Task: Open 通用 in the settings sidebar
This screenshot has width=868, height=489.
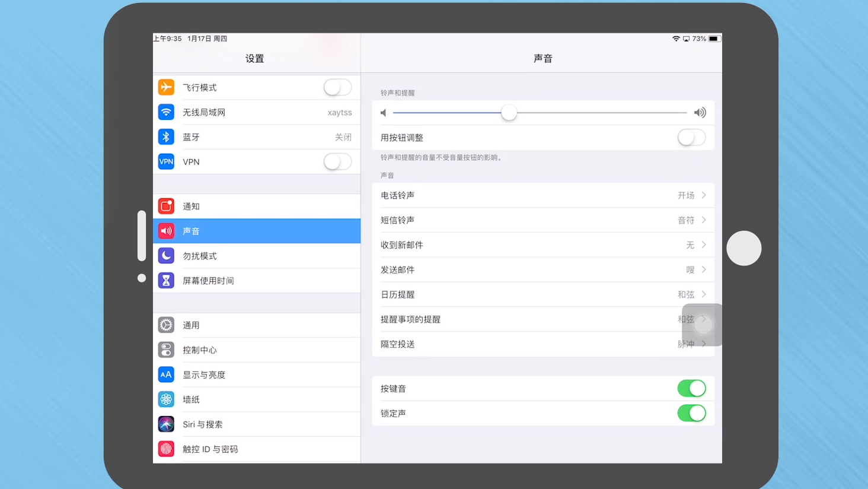Action: (257, 325)
